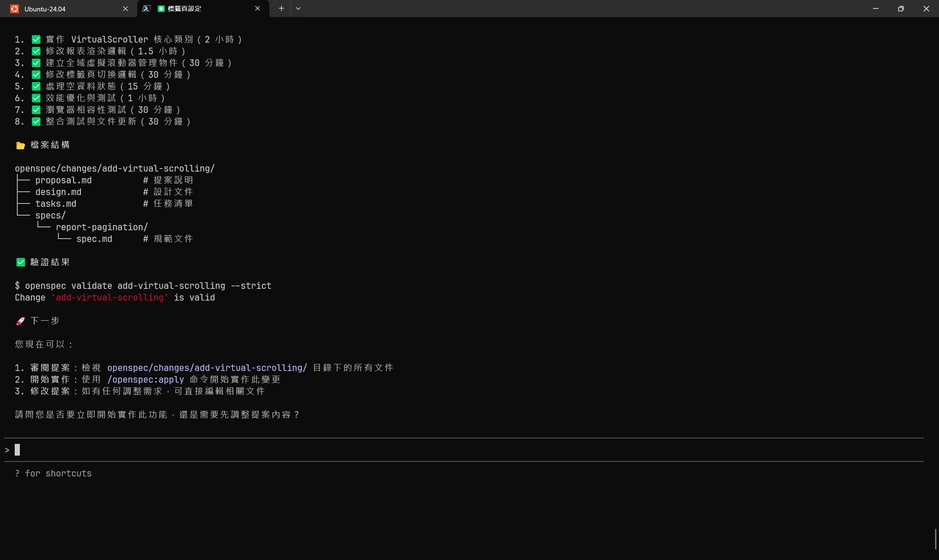
Task: Close the 標籤頁設定 tab
Action: click(257, 9)
